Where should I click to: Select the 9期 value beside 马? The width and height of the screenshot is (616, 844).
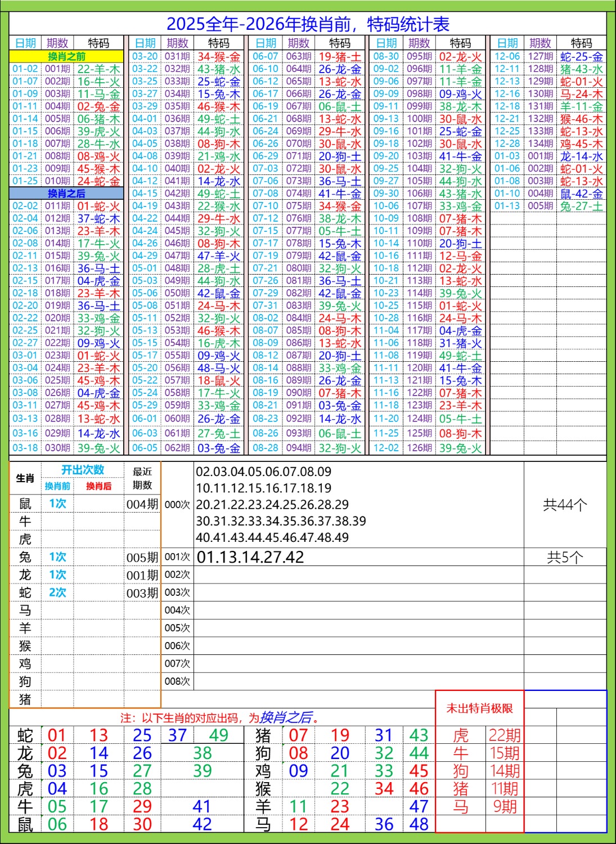(504, 806)
